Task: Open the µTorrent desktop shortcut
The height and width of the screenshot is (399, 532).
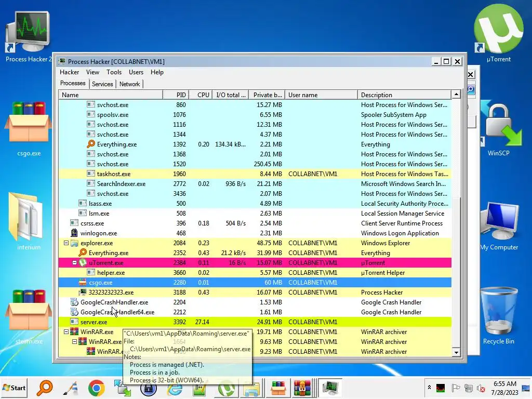Action: 498,34
